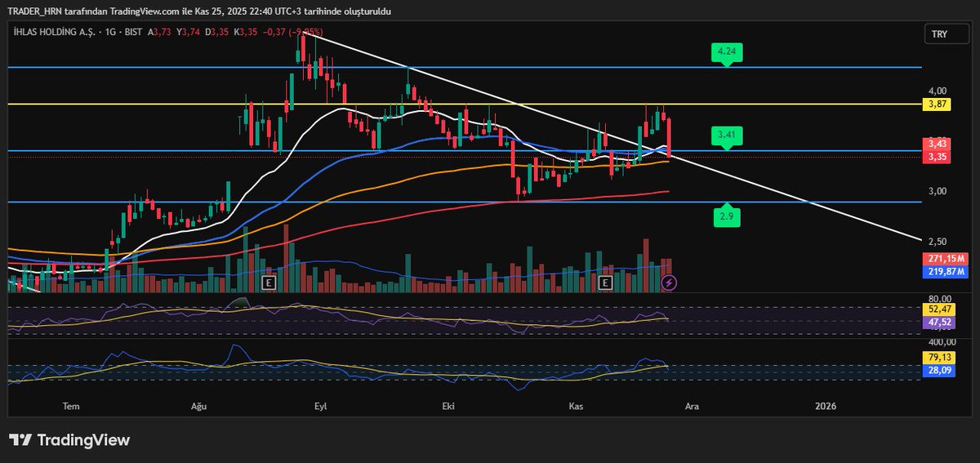Click the 2,50 price scale value
This screenshot has height=463, width=980.
coord(937,242)
